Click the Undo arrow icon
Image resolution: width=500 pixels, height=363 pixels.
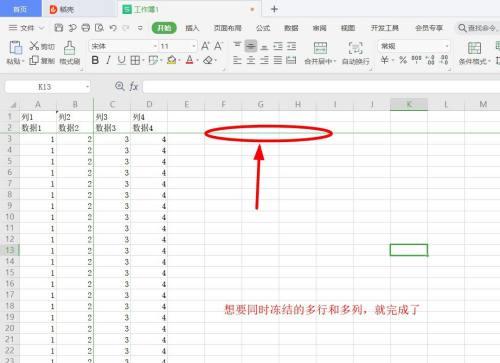(x=113, y=28)
